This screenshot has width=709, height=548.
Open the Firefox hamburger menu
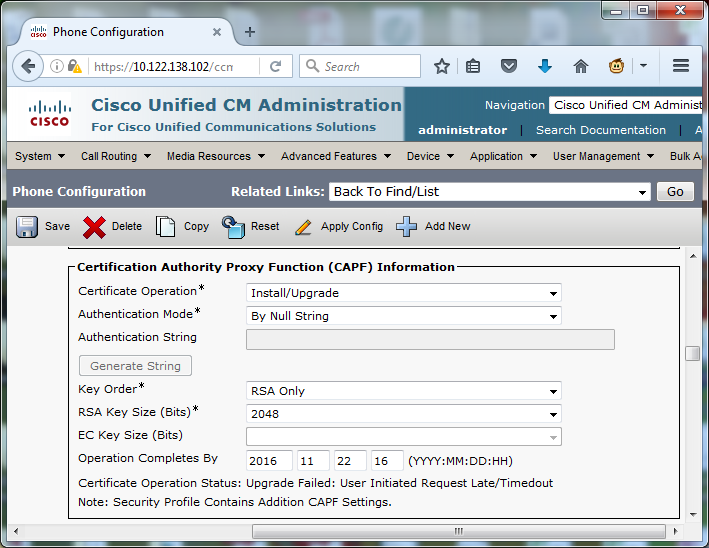681,66
